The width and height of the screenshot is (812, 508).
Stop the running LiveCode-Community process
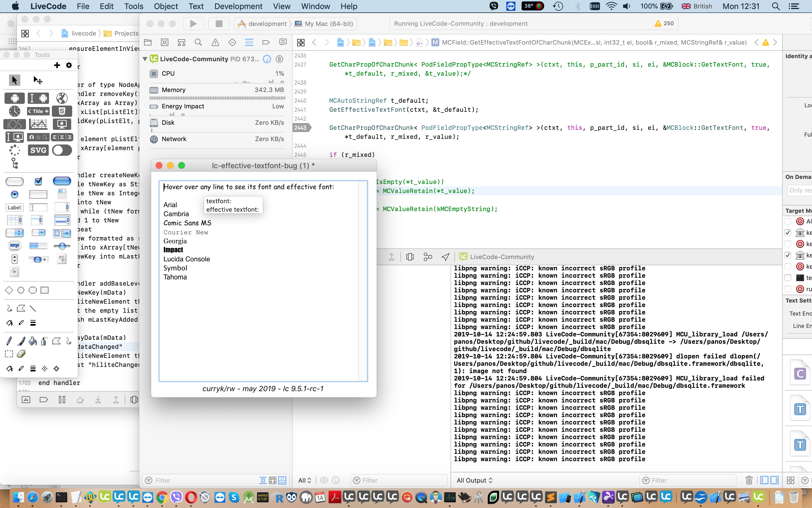coord(219,23)
